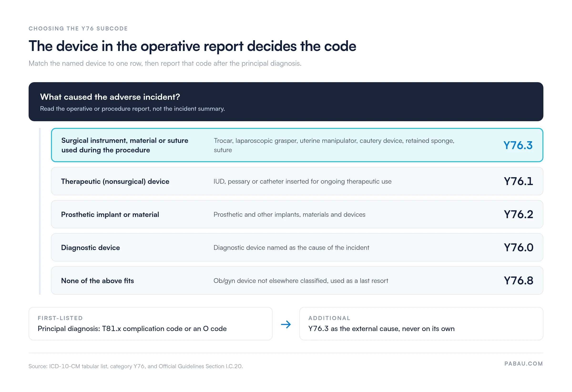
Task: Click the subtitle starting 'Match the named device'
Action: coord(165,63)
